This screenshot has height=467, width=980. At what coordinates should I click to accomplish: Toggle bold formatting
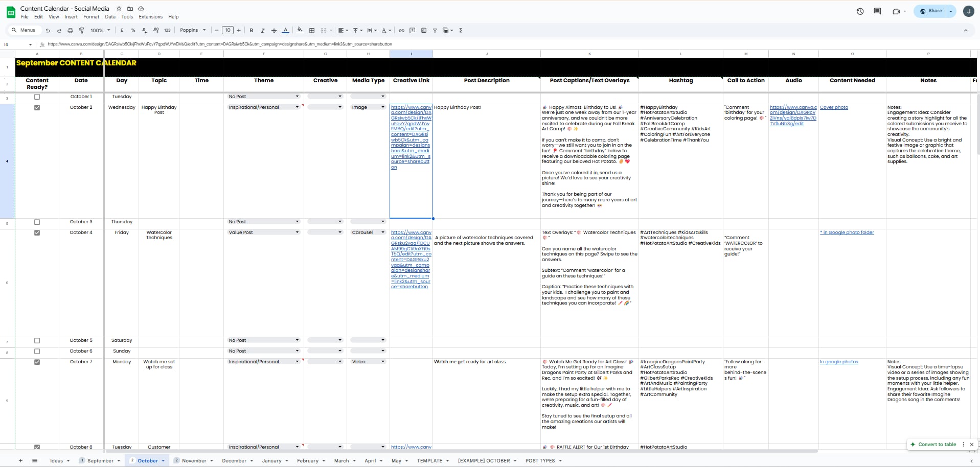252,31
